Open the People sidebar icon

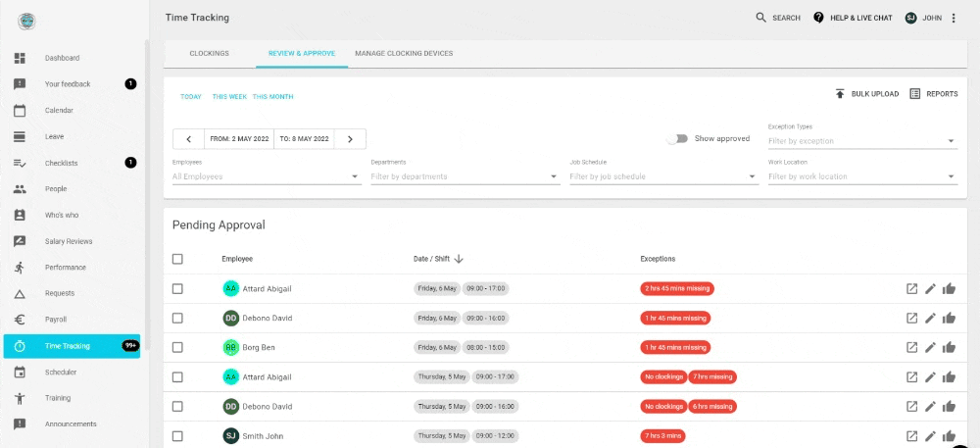tap(20, 188)
